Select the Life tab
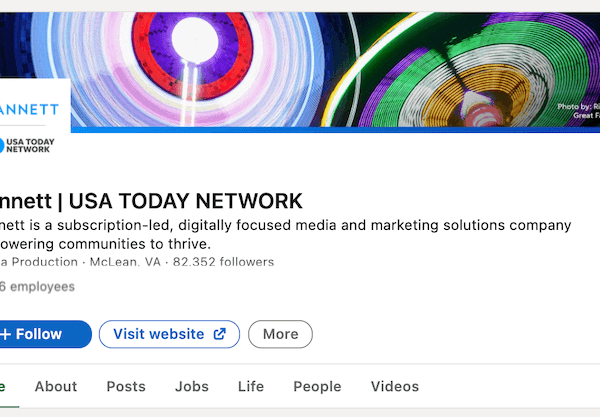The image size is (600, 417). 251,387
